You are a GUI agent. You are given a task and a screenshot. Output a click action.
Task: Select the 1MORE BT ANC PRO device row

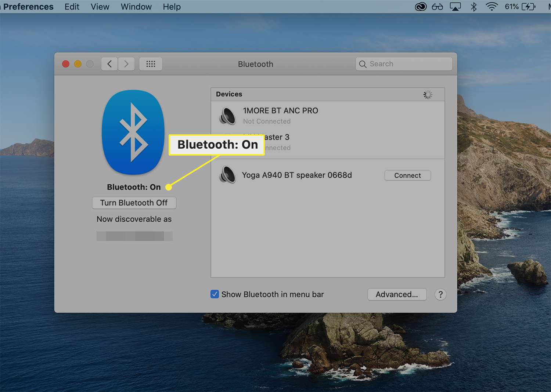[328, 115]
